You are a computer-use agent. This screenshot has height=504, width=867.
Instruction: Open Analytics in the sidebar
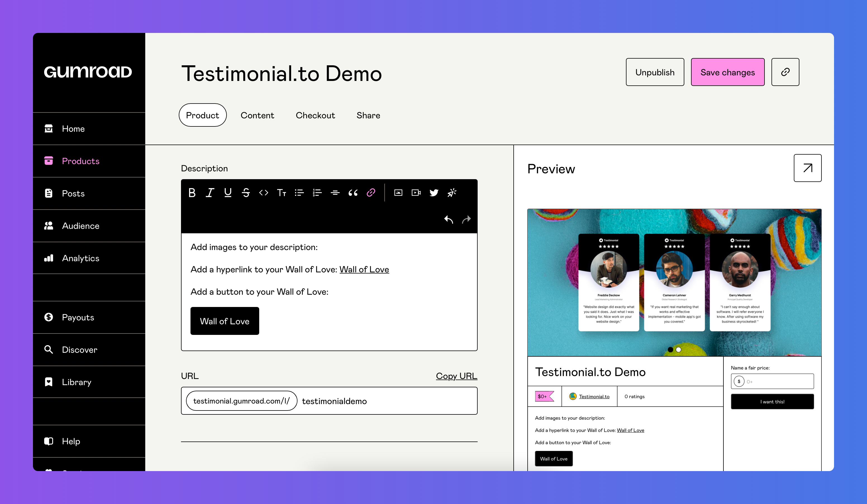pyautogui.click(x=89, y=258)
